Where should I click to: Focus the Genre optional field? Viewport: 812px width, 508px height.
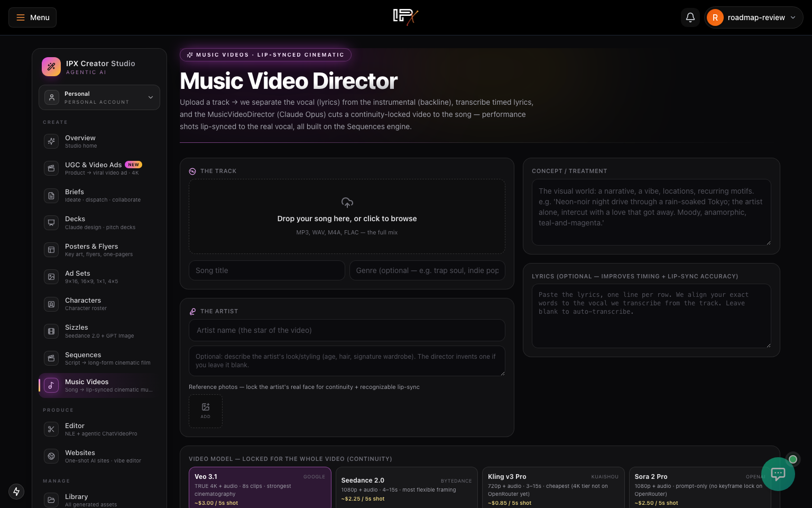(x=427, y=270)
